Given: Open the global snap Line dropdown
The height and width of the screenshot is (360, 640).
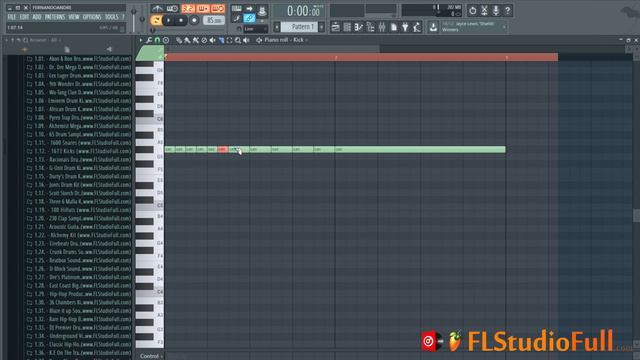Looking at the screenshot, I should point(256,29).
